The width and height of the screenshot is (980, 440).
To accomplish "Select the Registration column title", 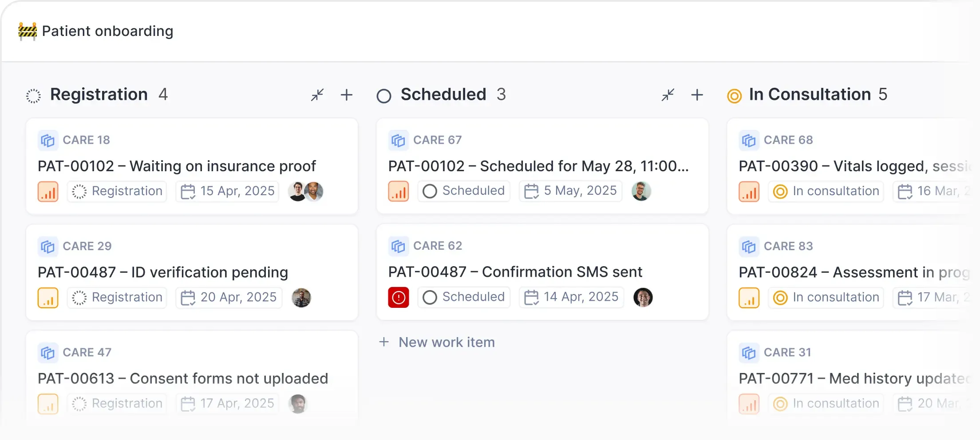I will pos(99,94).
